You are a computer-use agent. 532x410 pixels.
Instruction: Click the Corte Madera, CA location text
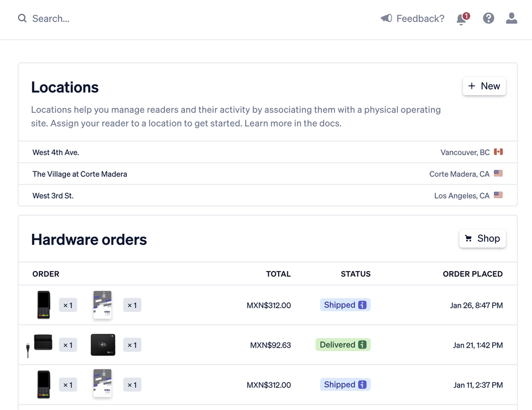(x=460, y=174)
